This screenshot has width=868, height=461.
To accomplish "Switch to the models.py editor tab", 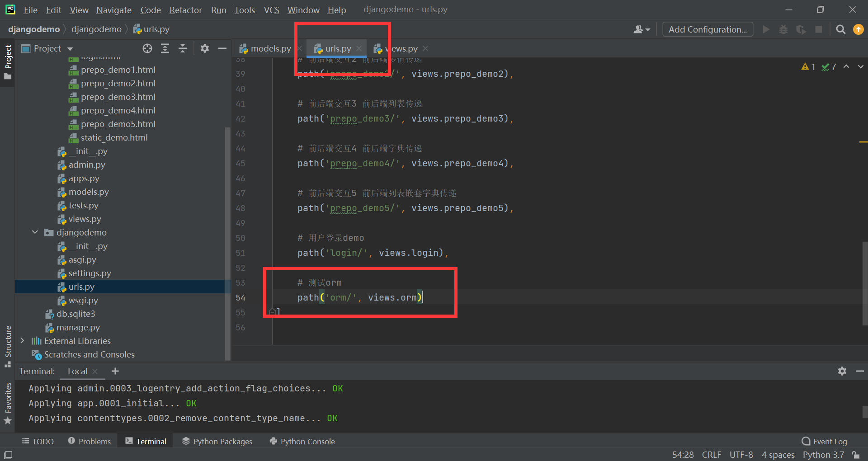I will click(x=269, y=48).
